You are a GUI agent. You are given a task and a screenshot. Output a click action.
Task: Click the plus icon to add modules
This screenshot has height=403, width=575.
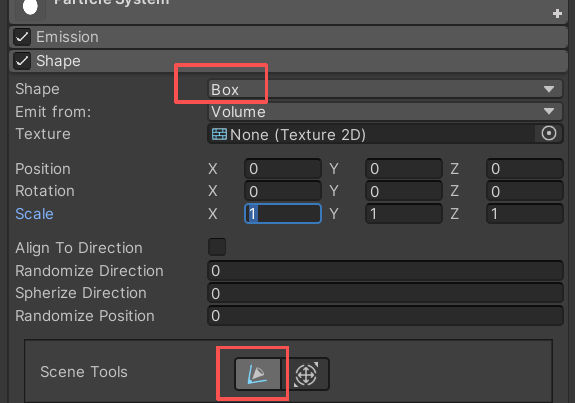pyautogui.click(x=557, y=14)
